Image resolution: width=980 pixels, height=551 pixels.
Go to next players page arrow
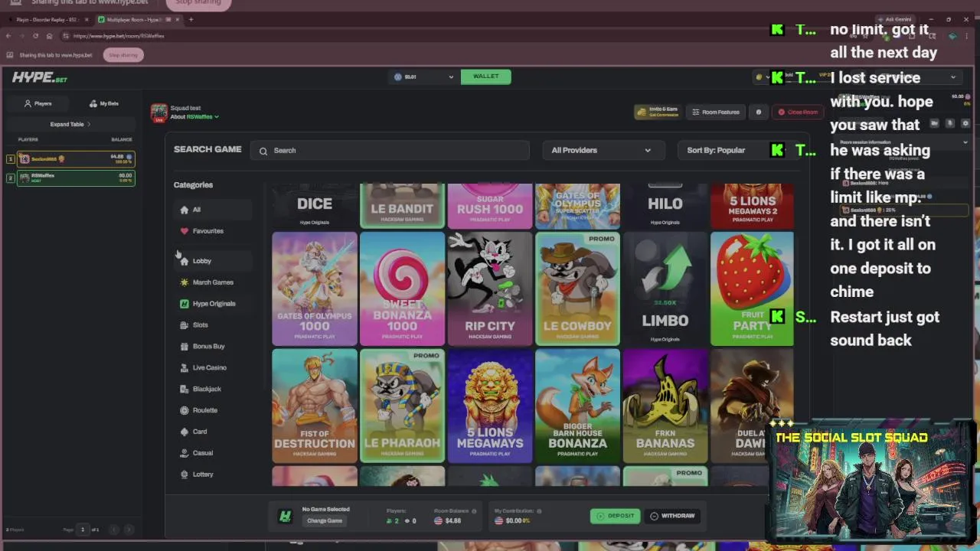point(129,530)
